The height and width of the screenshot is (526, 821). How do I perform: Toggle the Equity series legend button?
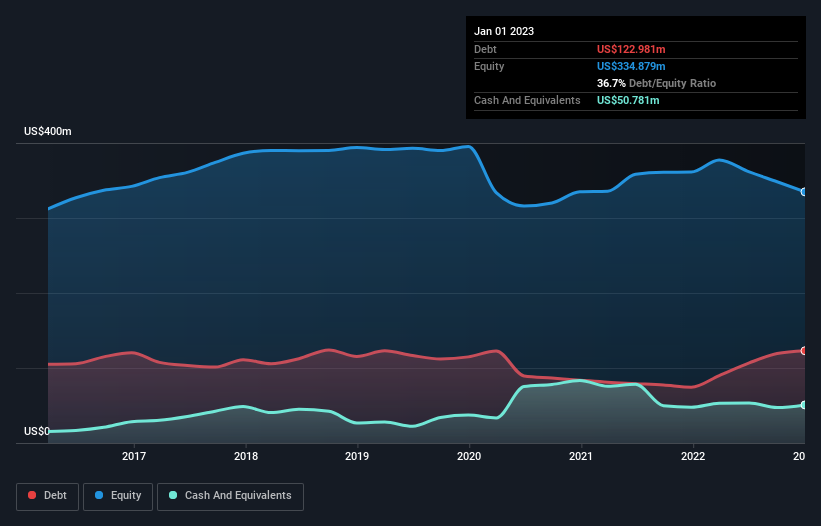point(118,496)
